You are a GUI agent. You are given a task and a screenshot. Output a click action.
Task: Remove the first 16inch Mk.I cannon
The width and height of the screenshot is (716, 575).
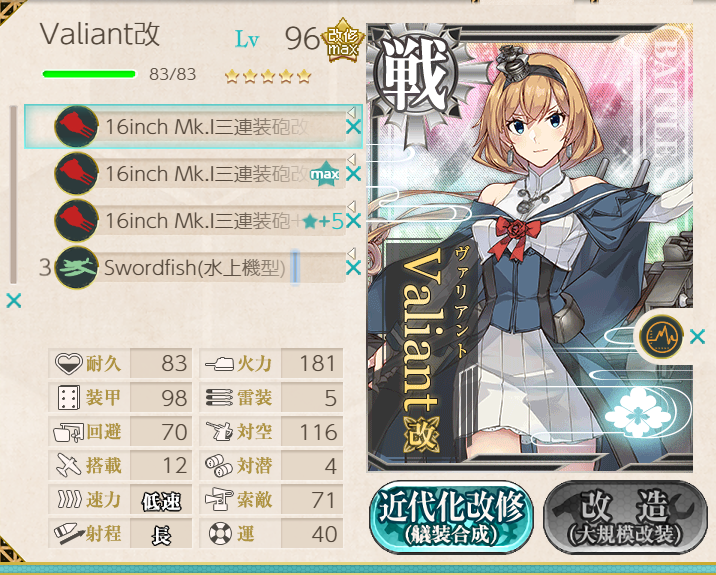pos(353,127)
